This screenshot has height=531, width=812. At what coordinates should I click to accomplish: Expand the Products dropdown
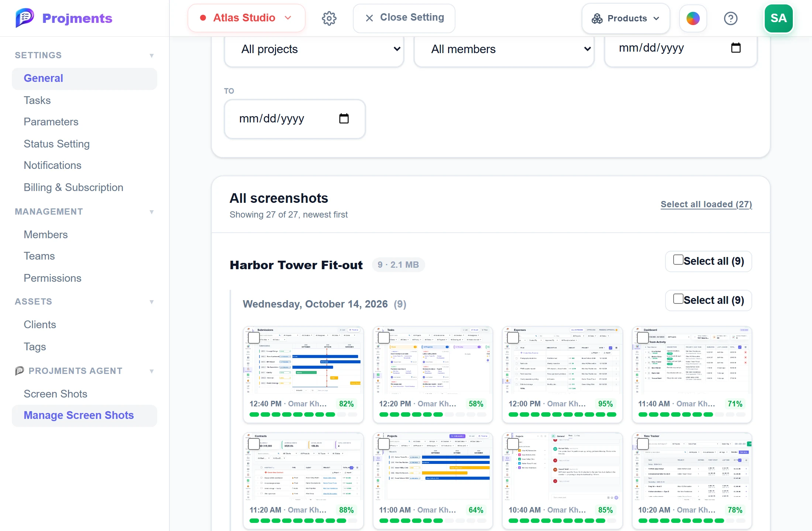tap(626, 18)
